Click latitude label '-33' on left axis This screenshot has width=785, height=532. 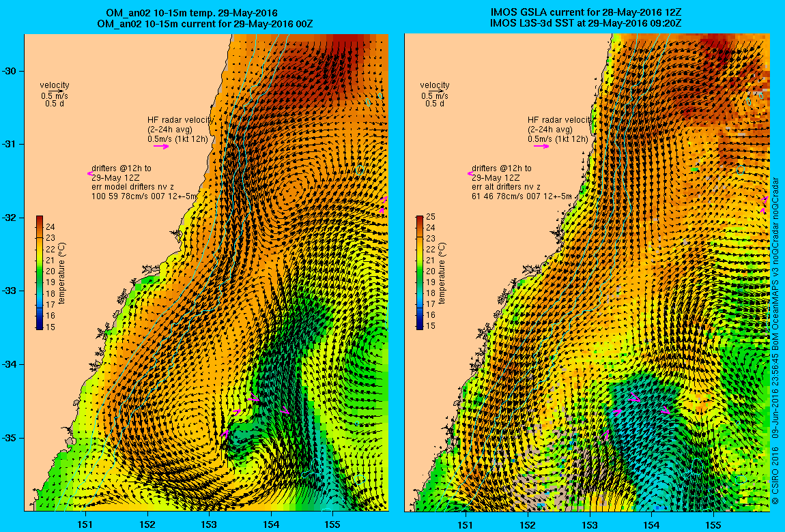[10, 291]
